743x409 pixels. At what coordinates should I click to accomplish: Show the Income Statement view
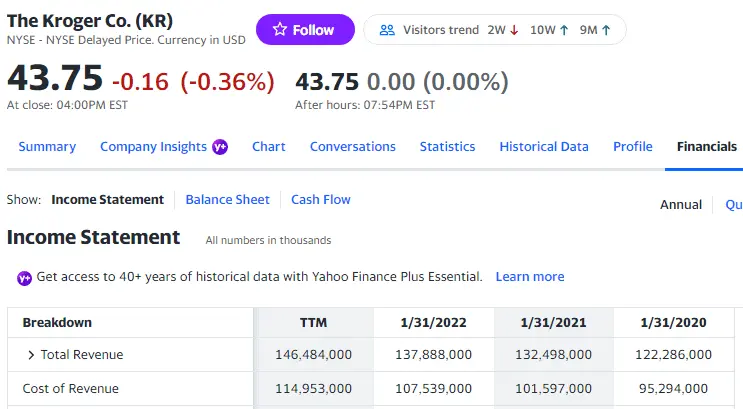(x=107, y=199)
